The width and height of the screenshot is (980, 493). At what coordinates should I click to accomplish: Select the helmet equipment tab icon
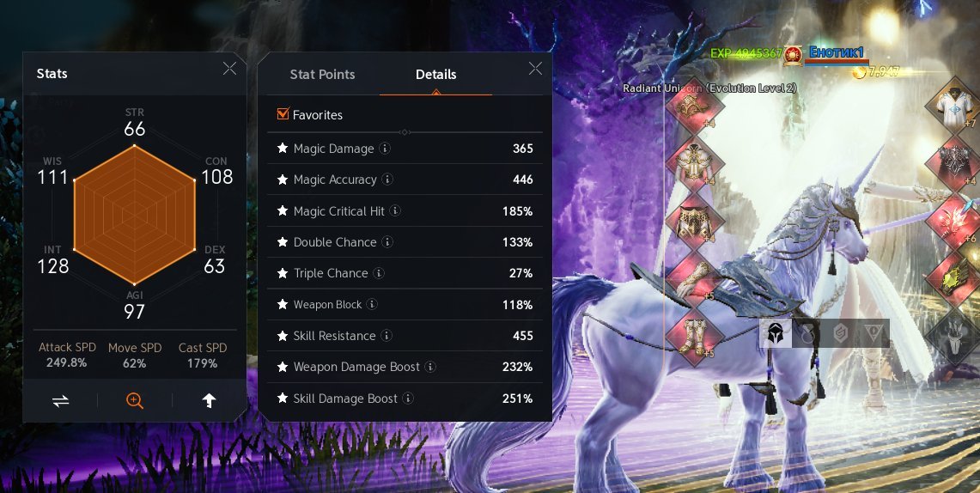tap(776, 333)
